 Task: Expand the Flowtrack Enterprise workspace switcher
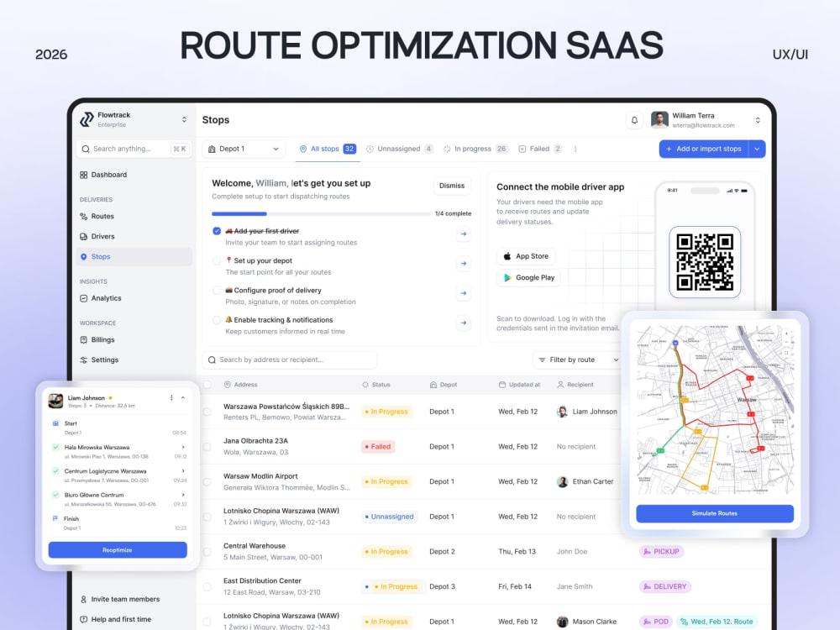[x=184, y=119]
